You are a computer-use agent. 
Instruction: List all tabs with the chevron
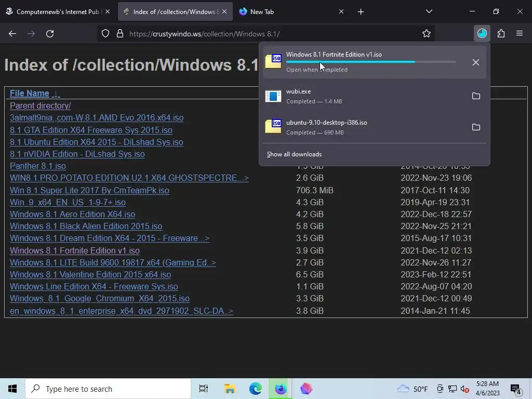click(x=429, y=11)
